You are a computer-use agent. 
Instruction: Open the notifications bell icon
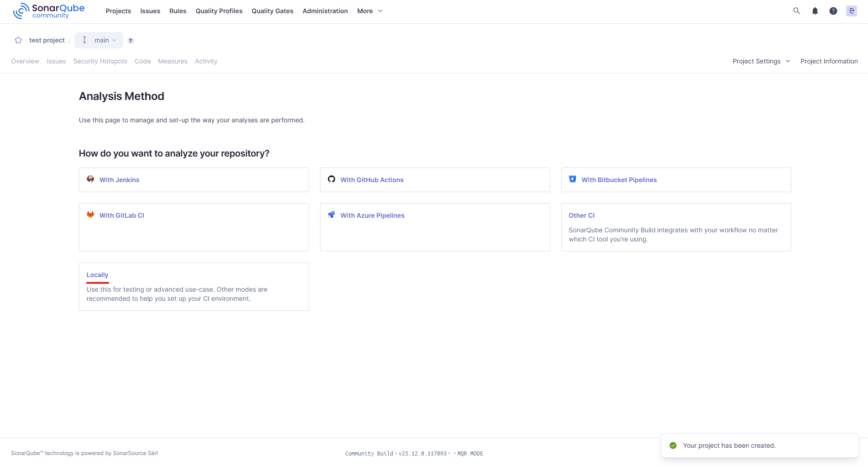(x=815, y=11)
